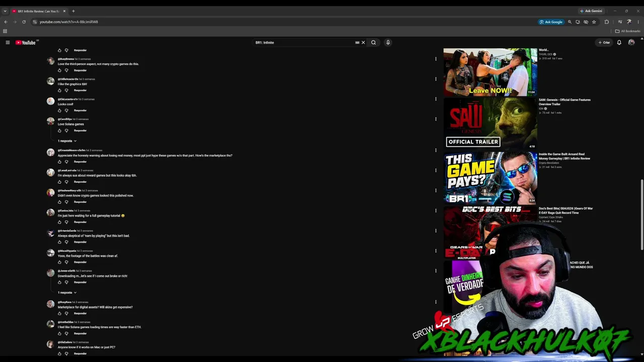Open @BusyBrenna's channel avatar

point(50,61)
